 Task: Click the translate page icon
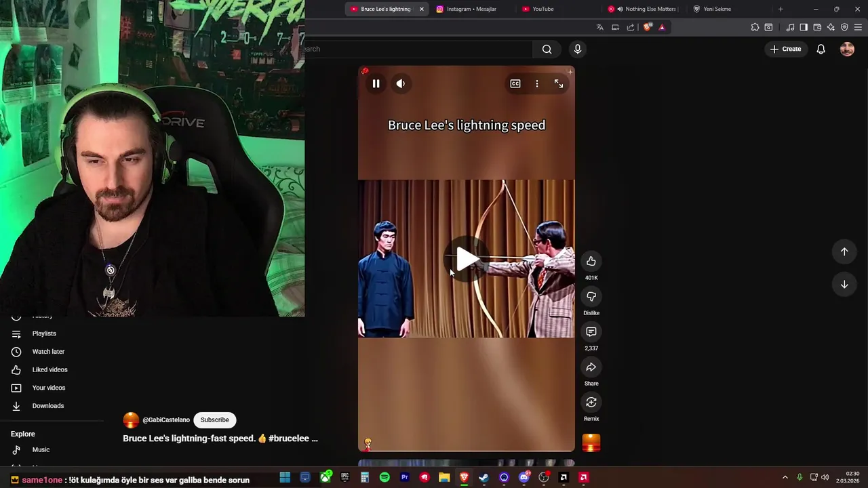(600, 27)
